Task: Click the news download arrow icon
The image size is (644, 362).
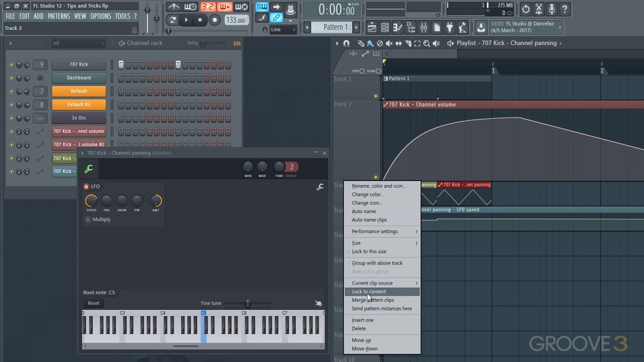Action: [x=481, y=27]
